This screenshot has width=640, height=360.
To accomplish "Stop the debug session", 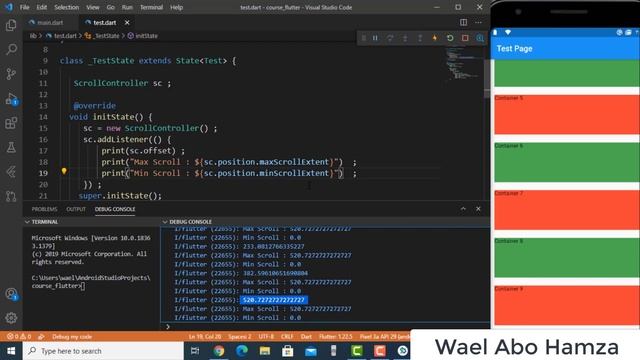I will [x=465, y=38].
